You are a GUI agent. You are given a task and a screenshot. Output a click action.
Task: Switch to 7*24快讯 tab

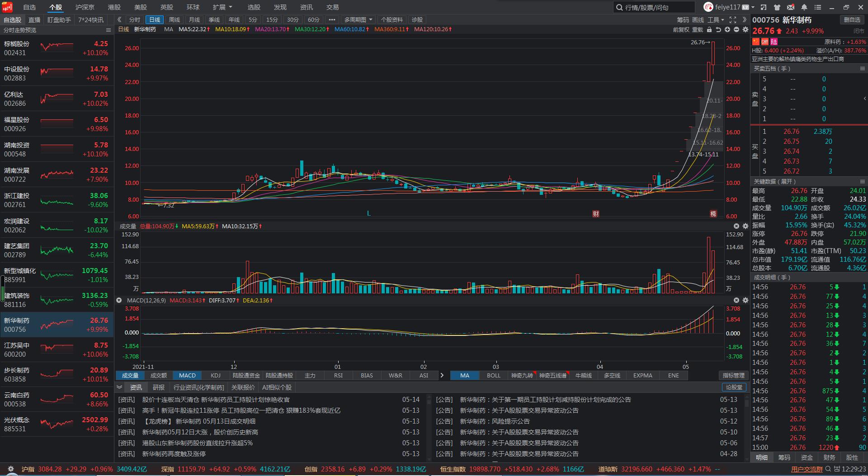click(91, 20)
